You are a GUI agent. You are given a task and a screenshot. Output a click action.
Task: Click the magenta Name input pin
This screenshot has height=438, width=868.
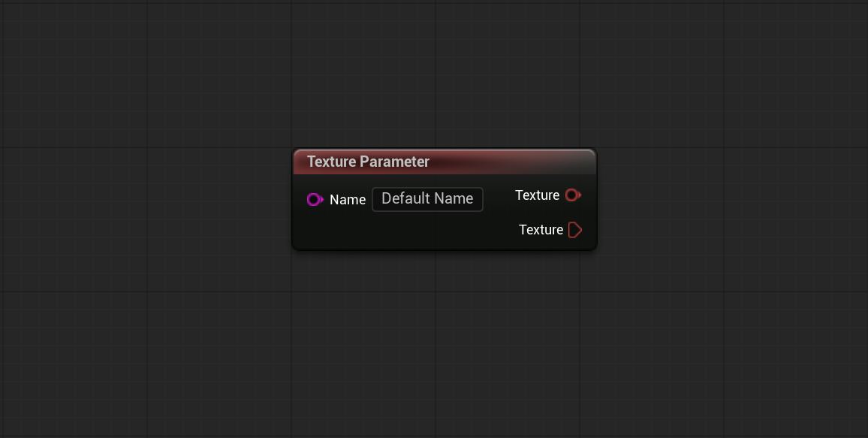tap(315, 199)
